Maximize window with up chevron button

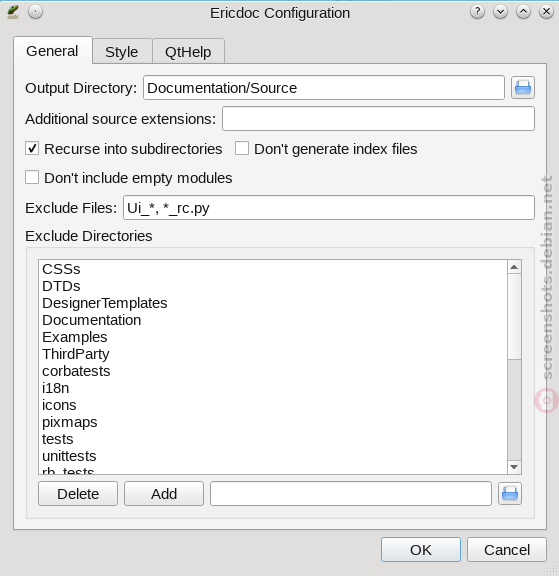click(x=523, y=12)
